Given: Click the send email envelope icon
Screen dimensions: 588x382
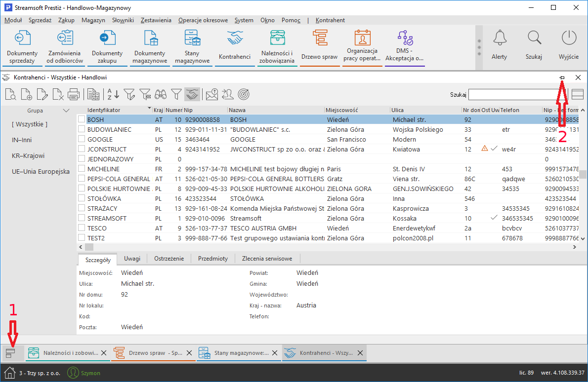Looking at the screenshot, I should [x=211, y=94].
